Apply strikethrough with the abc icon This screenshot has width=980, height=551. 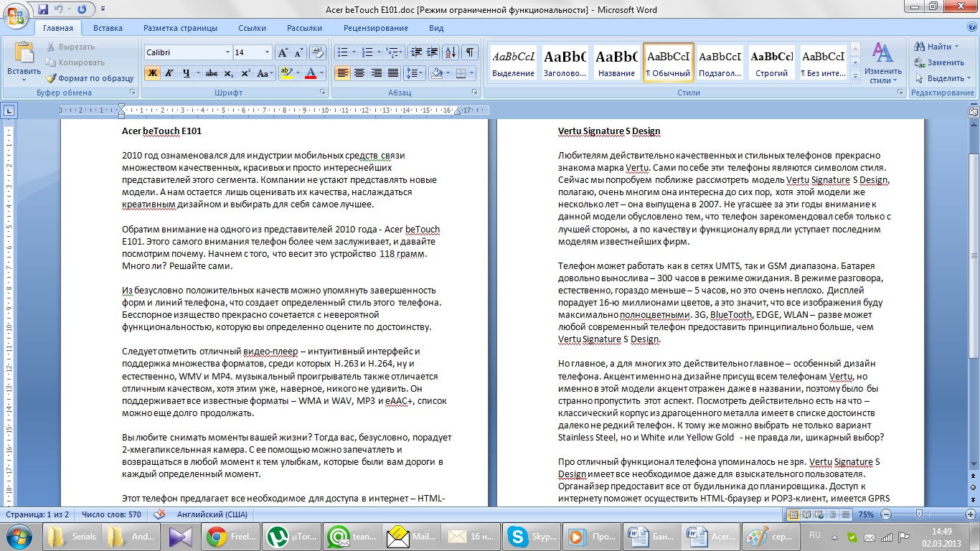[x=212, y=73]
